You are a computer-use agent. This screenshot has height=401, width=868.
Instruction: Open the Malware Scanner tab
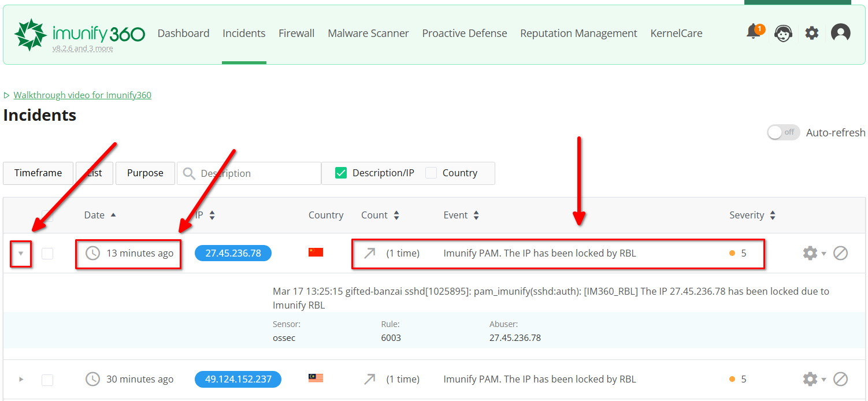pyautogui.click(x=368, y=34)
